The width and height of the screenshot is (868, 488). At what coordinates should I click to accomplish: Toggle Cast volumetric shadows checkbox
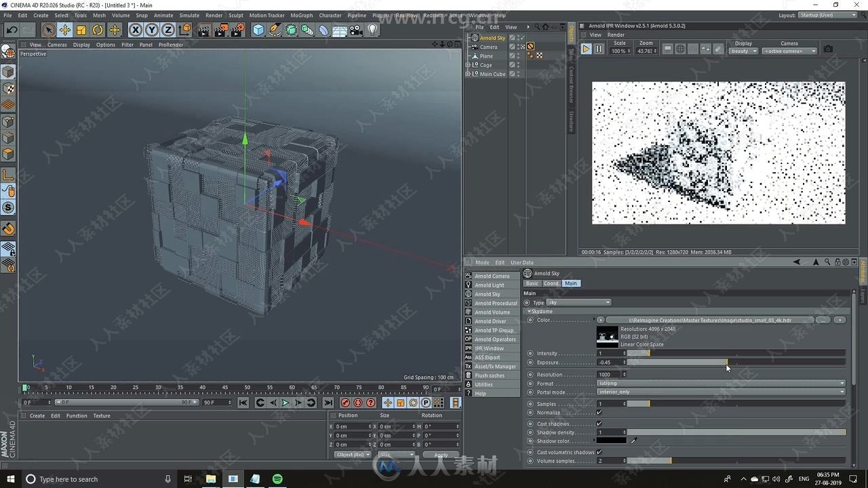tap(599, 452)
